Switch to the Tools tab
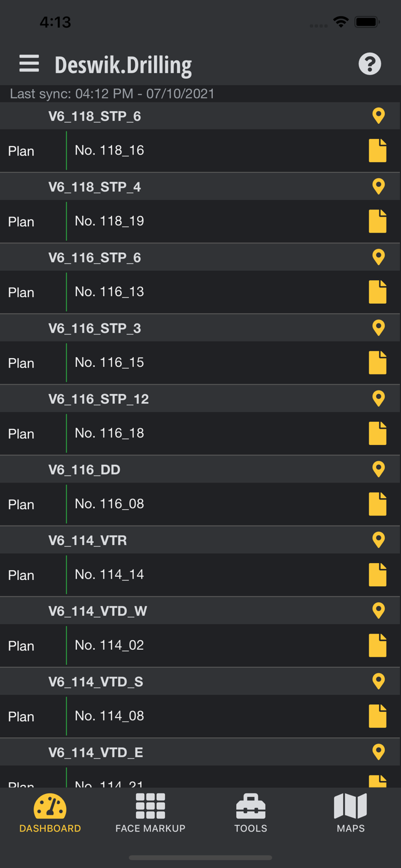The width and height of the screenshot is (401, 868). (x=251, y=813)
